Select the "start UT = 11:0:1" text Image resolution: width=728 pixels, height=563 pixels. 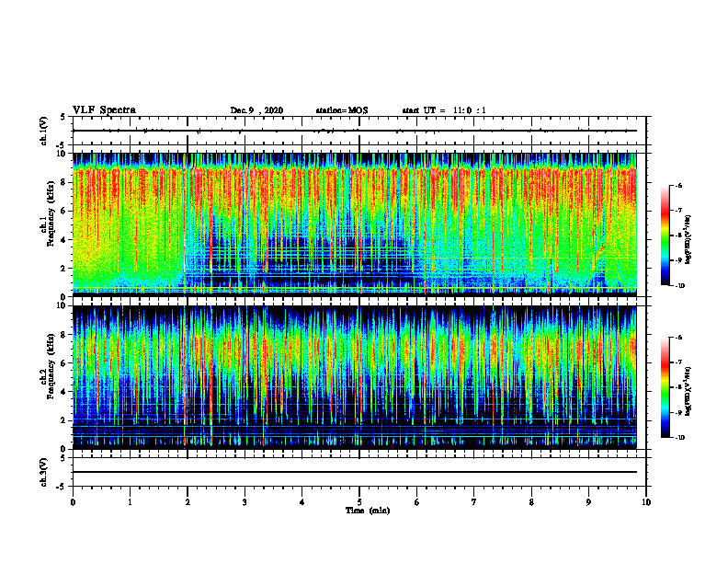(444, 110)
